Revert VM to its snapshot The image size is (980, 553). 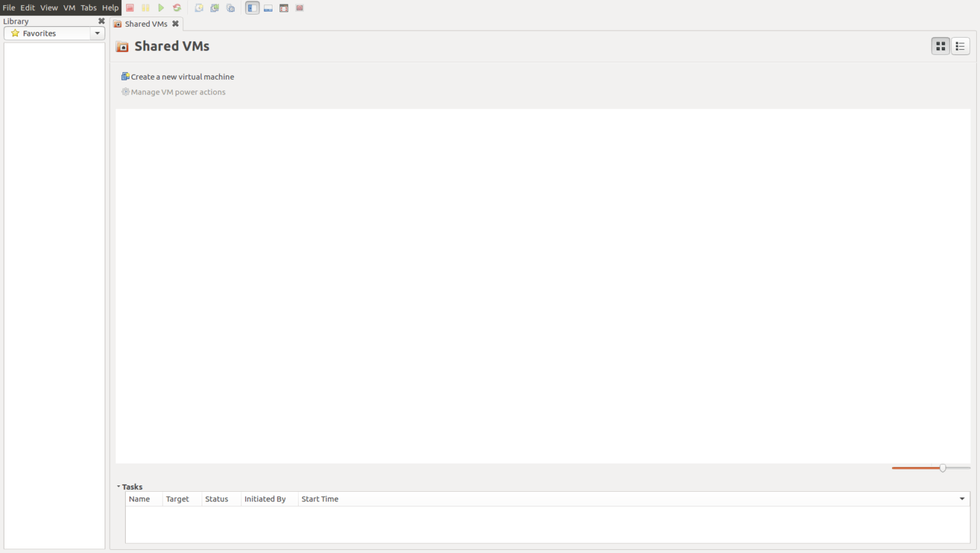pyautogui.click(x=214, y=7)
